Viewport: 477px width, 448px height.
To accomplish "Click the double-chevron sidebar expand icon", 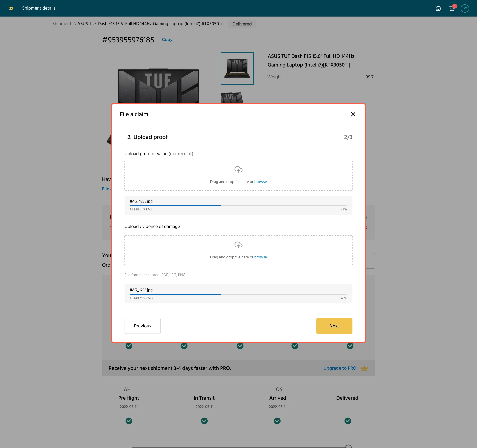I will click(11, 8).
